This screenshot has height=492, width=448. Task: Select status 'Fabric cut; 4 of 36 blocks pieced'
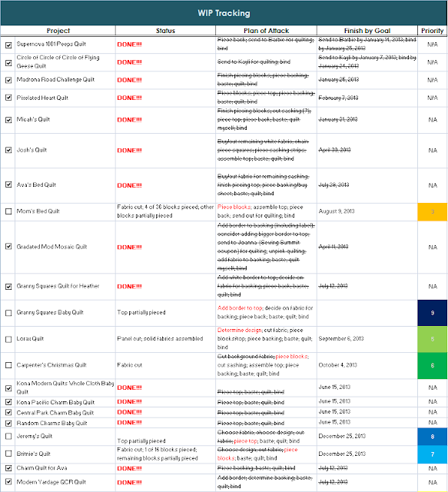coord(165,211)
